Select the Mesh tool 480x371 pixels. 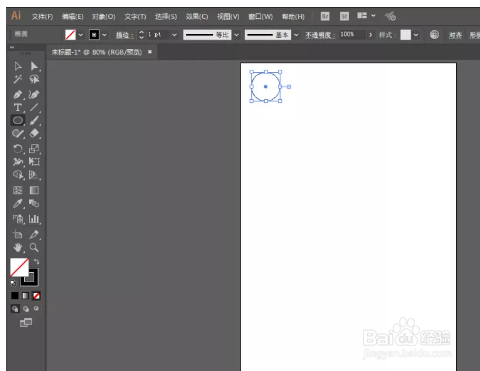(x=18, y=190)
